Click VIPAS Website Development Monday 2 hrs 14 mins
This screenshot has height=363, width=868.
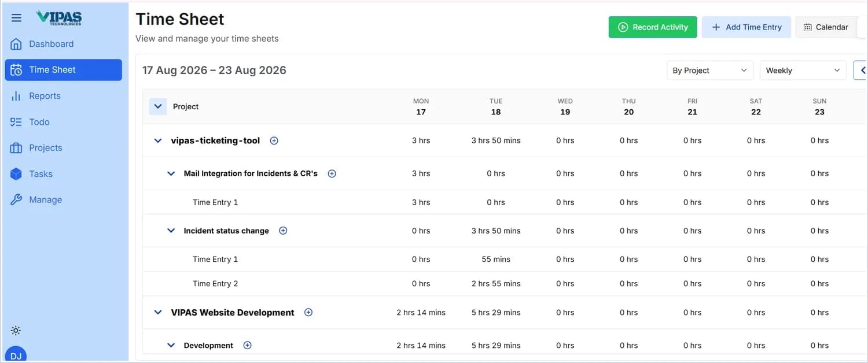point(421,312)
